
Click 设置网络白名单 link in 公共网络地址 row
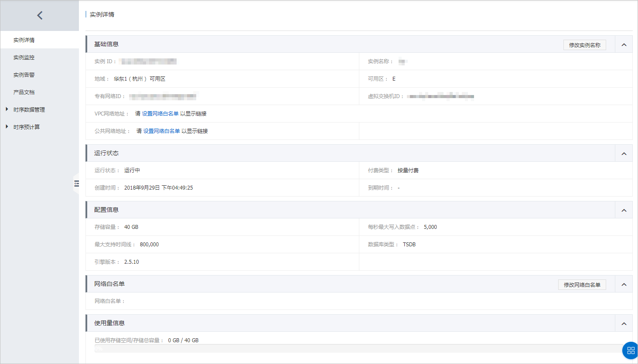(161, 131)
